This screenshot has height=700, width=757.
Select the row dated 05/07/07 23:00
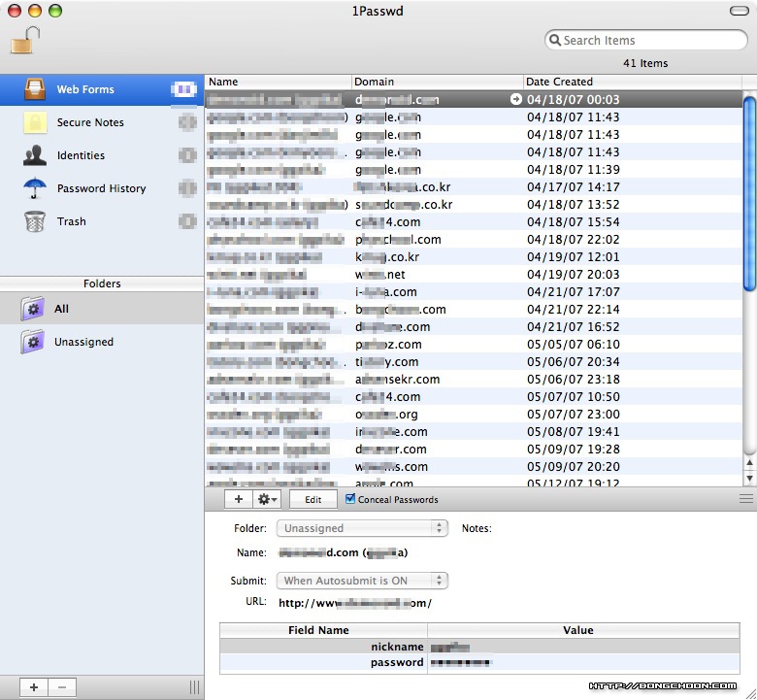tap(474, 414)
